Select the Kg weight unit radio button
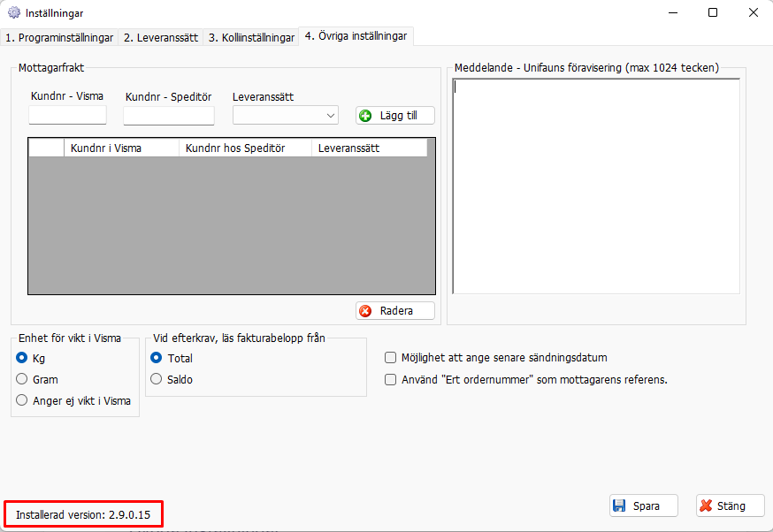 click(22, 357)
